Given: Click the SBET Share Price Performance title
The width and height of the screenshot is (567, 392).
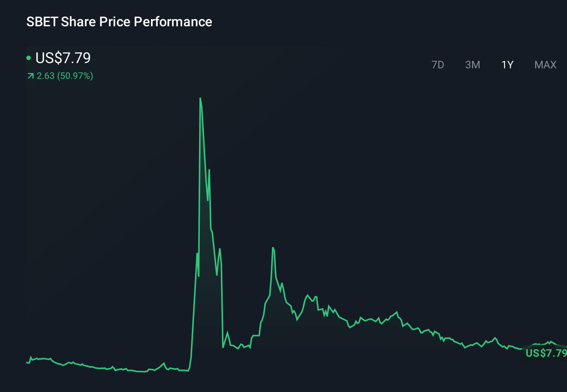Looking at the screenshot, I should tap(119, 22).
